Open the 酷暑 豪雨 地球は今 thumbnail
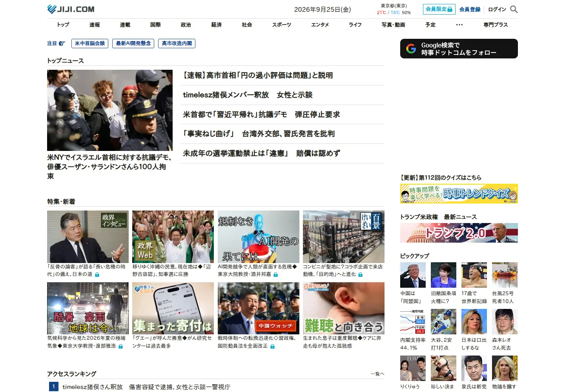This screenshot has width=565, height=392. coord(88,309)
